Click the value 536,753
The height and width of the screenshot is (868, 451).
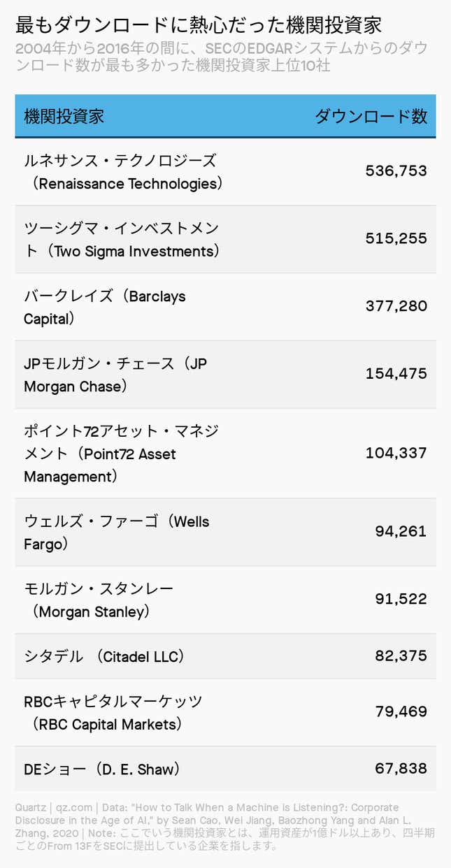(396, 171)
